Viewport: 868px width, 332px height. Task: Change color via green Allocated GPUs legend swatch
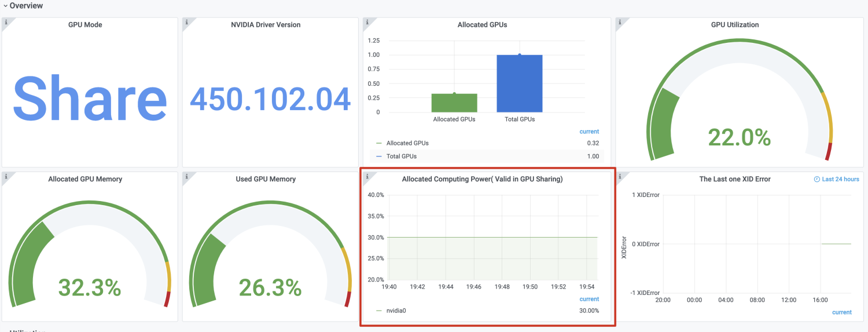(x=379, y=143)
